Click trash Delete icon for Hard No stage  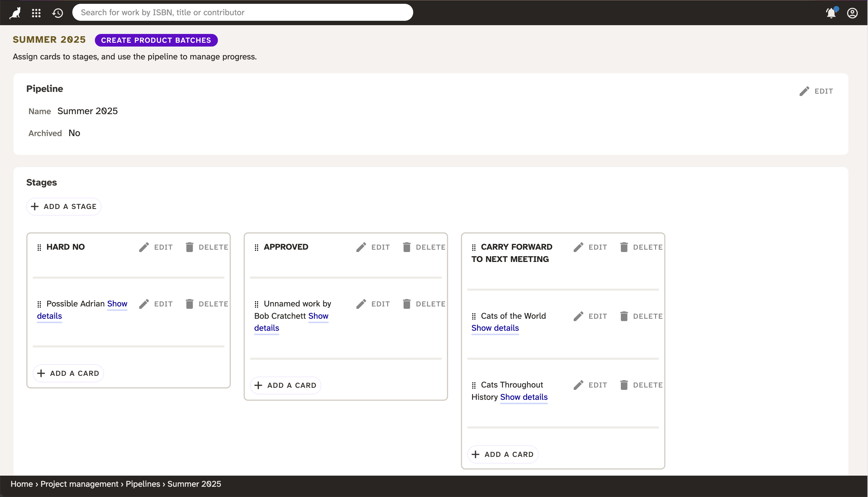[189, 247]
